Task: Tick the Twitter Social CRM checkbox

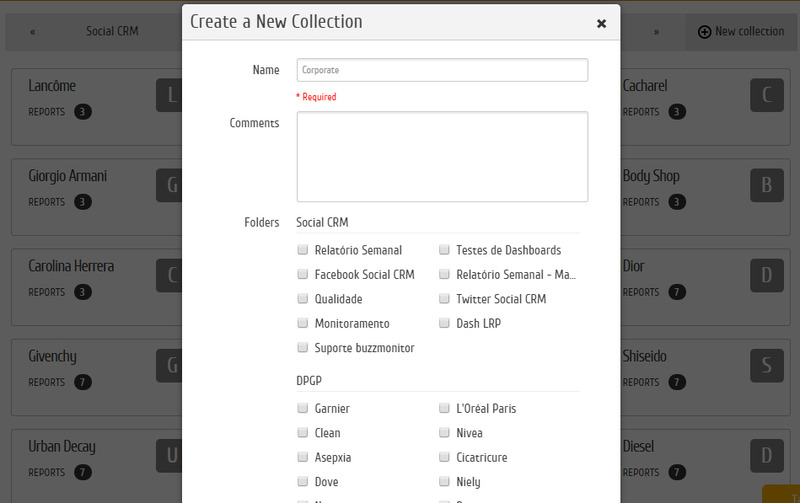Action: [x=445, y=298]
